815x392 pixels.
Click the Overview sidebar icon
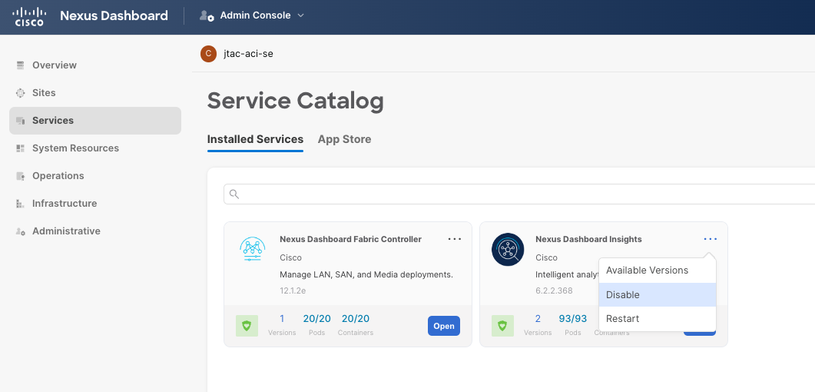pyautogui.click(x=20, y=65)
